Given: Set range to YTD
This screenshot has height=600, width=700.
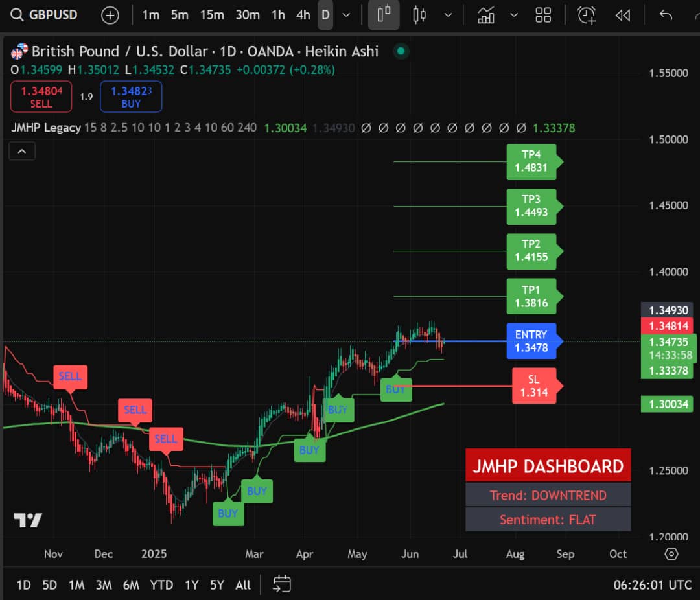Looking at the screenshot, I should (x=161, y=585).
